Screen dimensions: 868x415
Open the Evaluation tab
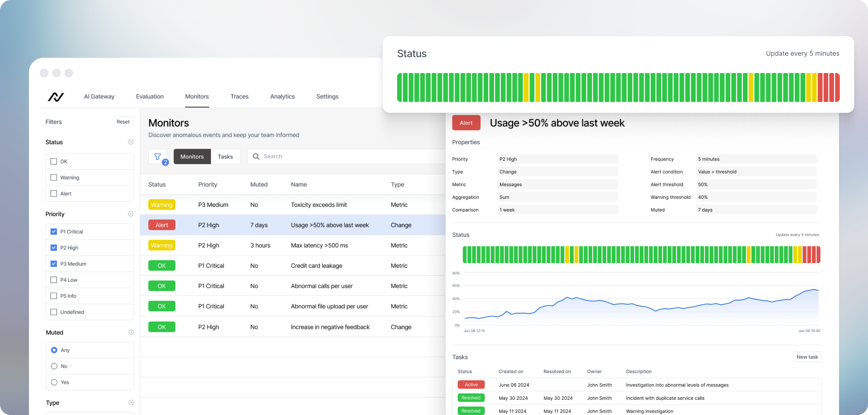click(x=150, y=97)
